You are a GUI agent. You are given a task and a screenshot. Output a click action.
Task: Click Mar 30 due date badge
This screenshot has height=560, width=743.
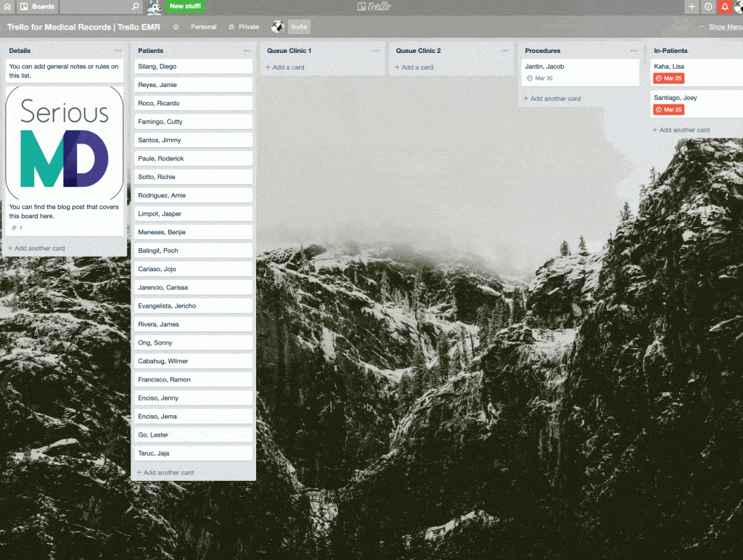tap(540, 78)
